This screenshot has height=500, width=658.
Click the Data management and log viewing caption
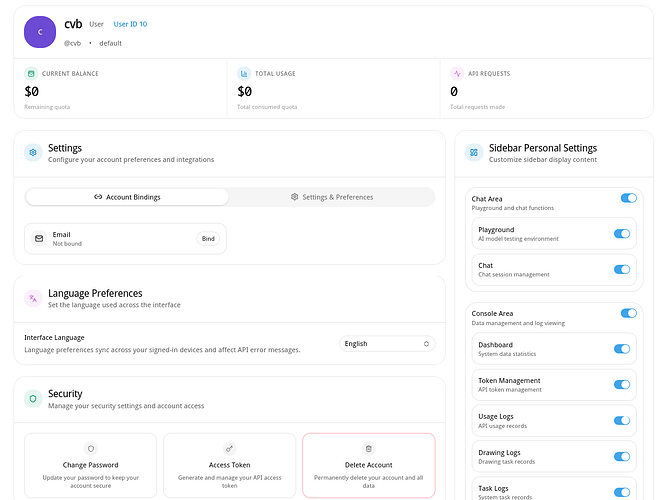pyautogui.click(x=518, y=323)
